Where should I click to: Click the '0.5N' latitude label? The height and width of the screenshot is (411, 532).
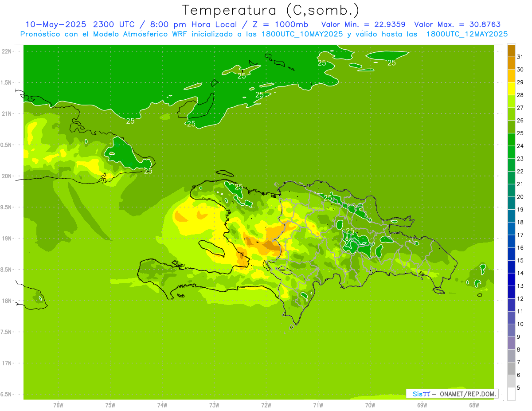pyautogui.click(x=7, y=145)
